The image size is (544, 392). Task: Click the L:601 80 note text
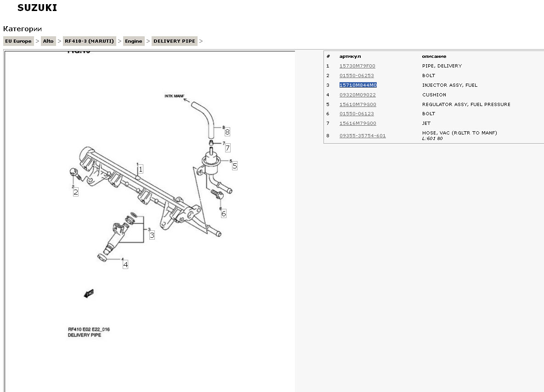click(x=432, y=139)
